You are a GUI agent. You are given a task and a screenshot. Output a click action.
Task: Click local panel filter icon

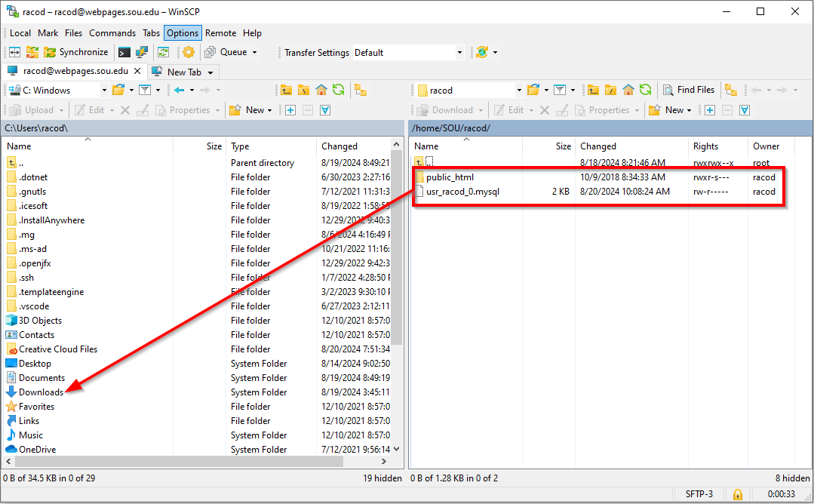point(145,91)
